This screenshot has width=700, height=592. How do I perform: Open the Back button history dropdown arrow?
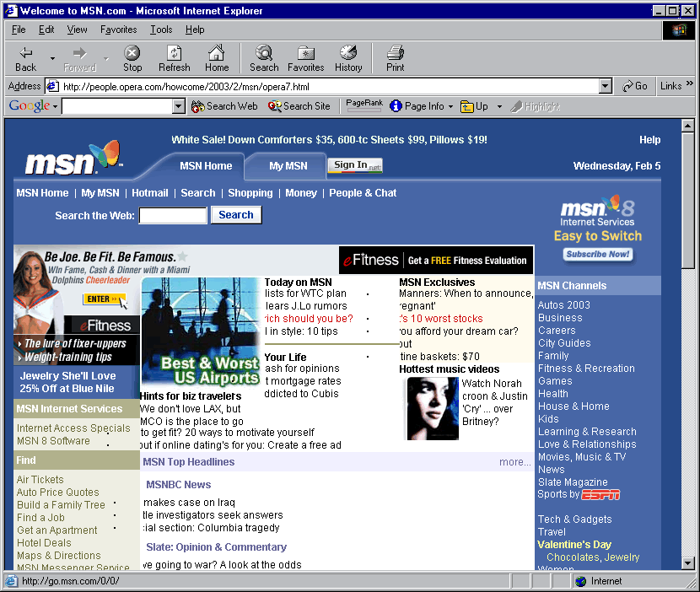coord(52,58)
